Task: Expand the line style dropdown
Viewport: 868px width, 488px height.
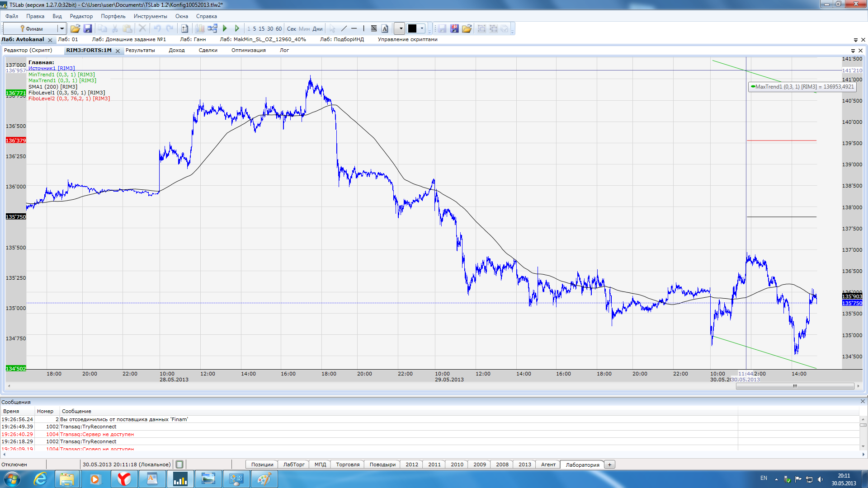Action: (400, 29)
